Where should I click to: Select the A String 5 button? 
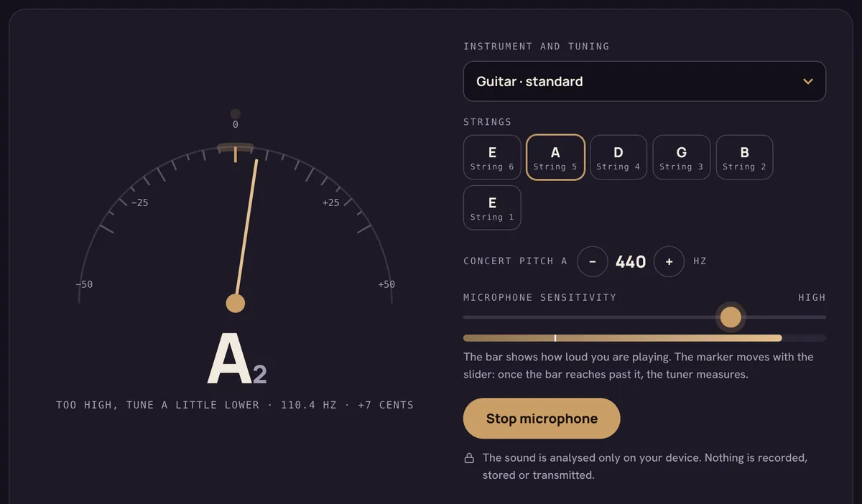[555, 158]
